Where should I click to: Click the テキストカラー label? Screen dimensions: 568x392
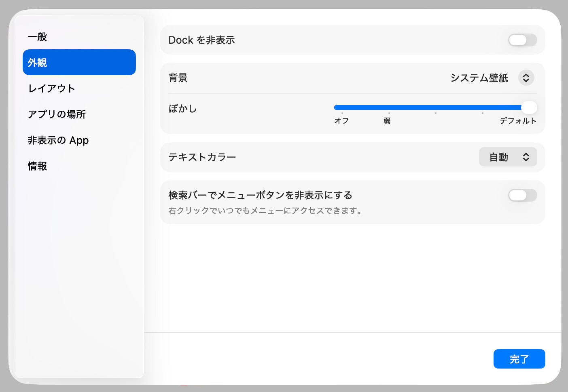pyautogui.click(x=202, y=157)
